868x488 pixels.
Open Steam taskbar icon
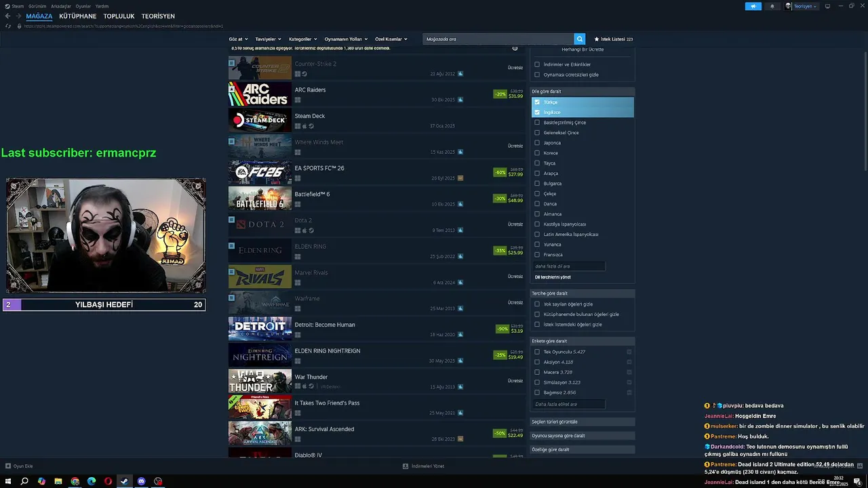124,481
